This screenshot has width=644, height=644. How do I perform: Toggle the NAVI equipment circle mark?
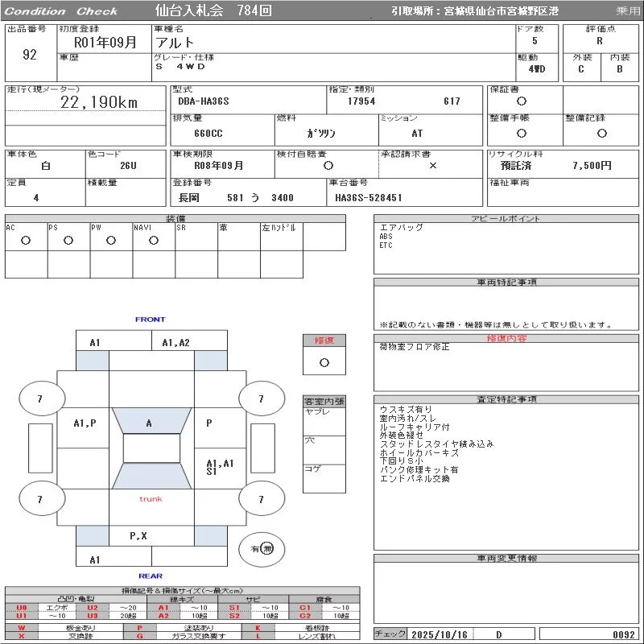click(153, 240)
